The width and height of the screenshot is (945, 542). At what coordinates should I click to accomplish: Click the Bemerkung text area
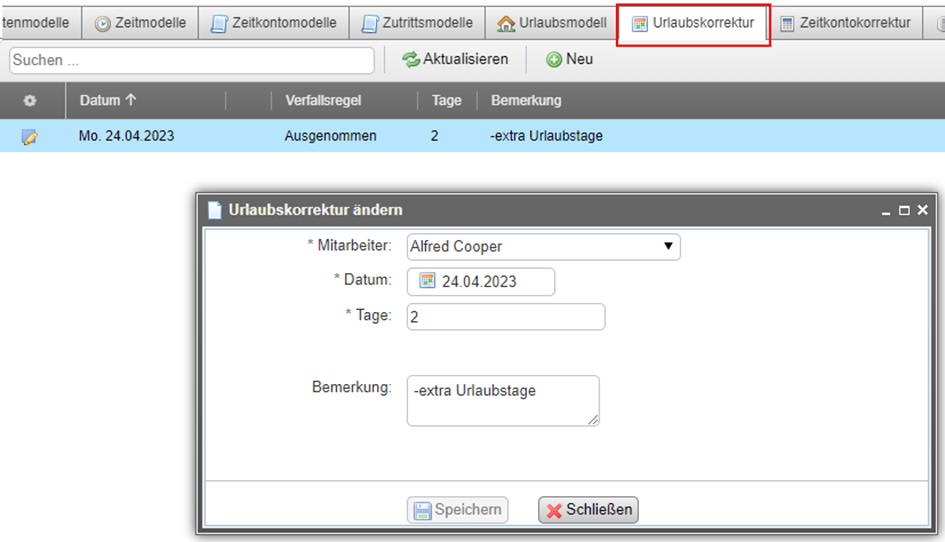pyautogui.click(x=502, y=400)
